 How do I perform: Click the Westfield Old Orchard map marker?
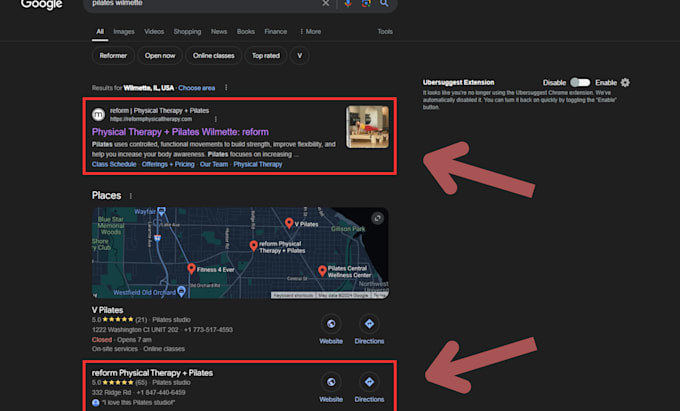[x=181, y=291]
